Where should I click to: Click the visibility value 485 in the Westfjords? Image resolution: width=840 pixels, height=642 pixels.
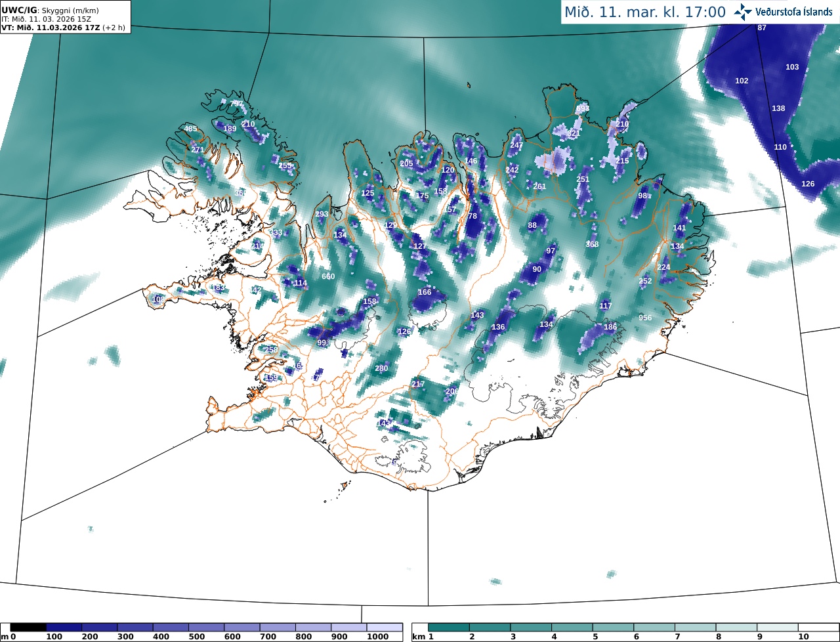(x=190, y=129)
